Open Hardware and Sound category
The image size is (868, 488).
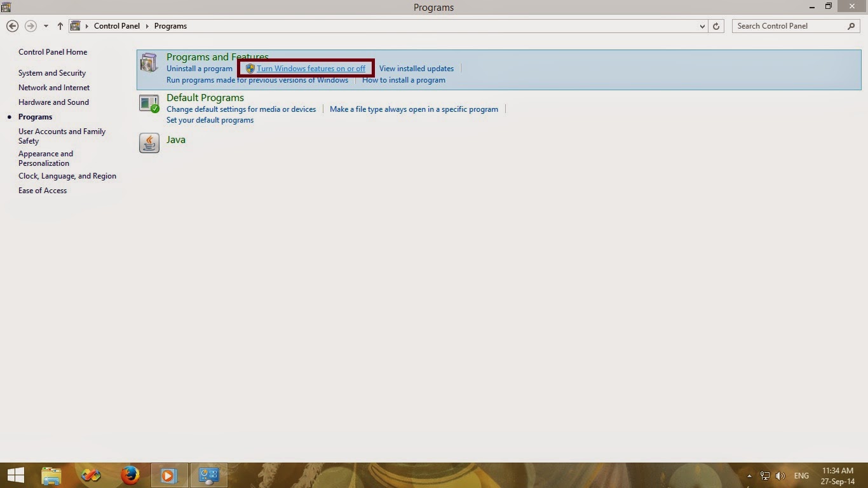[x=53, y=102]
